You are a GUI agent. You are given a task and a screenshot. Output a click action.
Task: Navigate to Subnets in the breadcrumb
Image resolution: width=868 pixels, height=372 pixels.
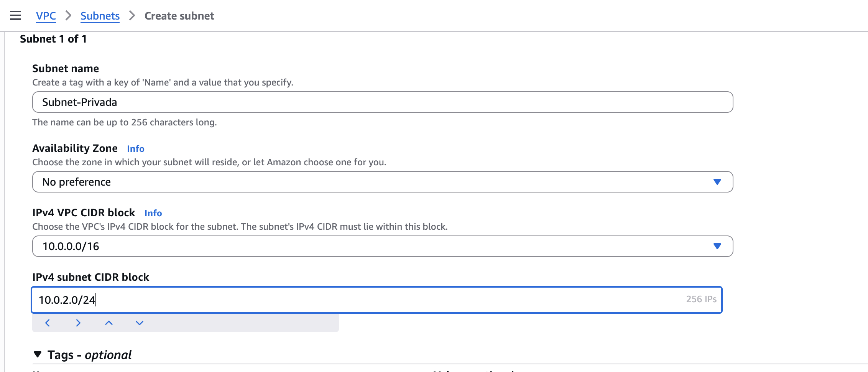point(100,16)
